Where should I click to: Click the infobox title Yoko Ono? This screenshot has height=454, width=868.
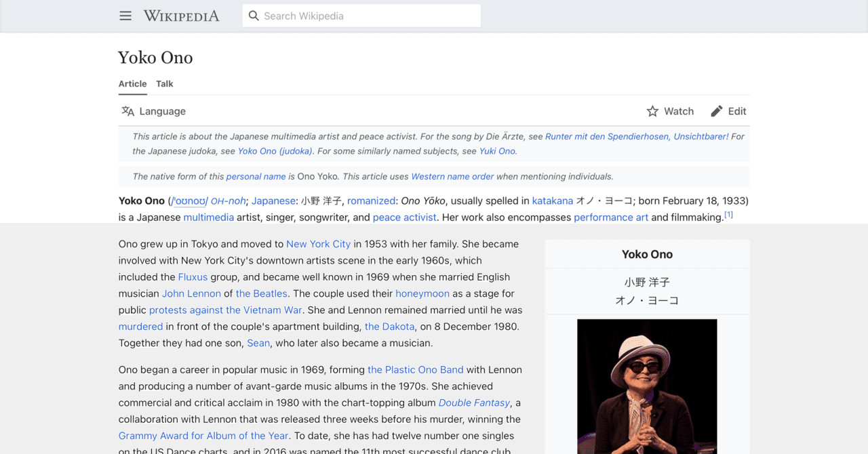coord(647,254)
